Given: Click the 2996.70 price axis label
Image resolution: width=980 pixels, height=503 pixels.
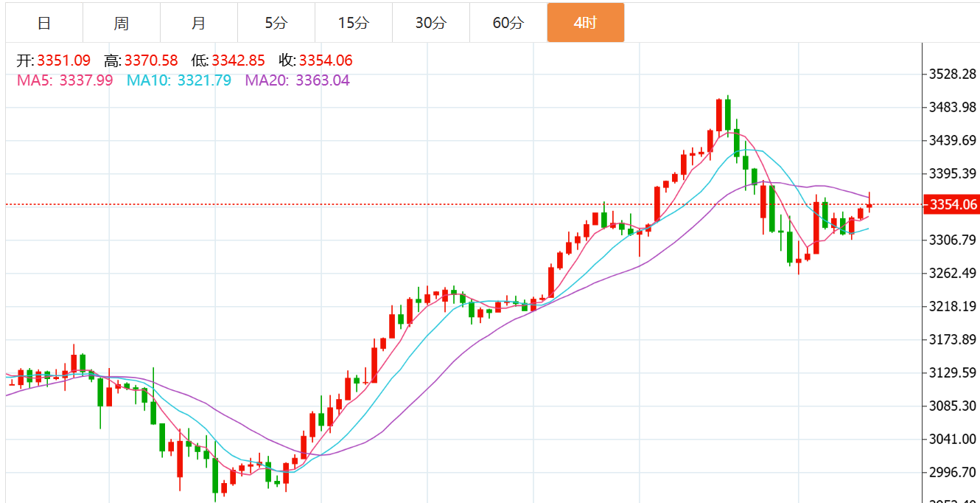Looking at the screenshot, I should coord(953,472).
